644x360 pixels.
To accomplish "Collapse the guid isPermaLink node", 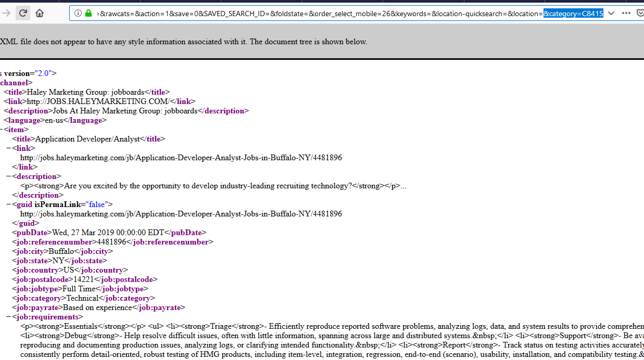I will pos(9,204).
